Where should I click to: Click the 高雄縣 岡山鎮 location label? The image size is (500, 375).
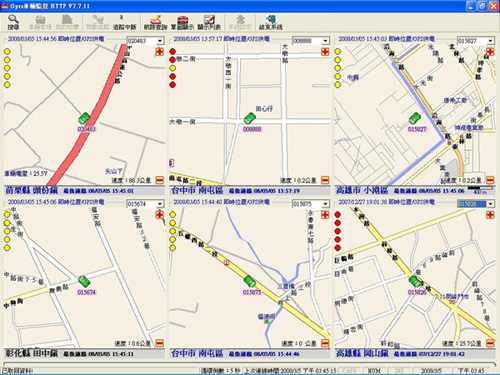pos(362,353)
